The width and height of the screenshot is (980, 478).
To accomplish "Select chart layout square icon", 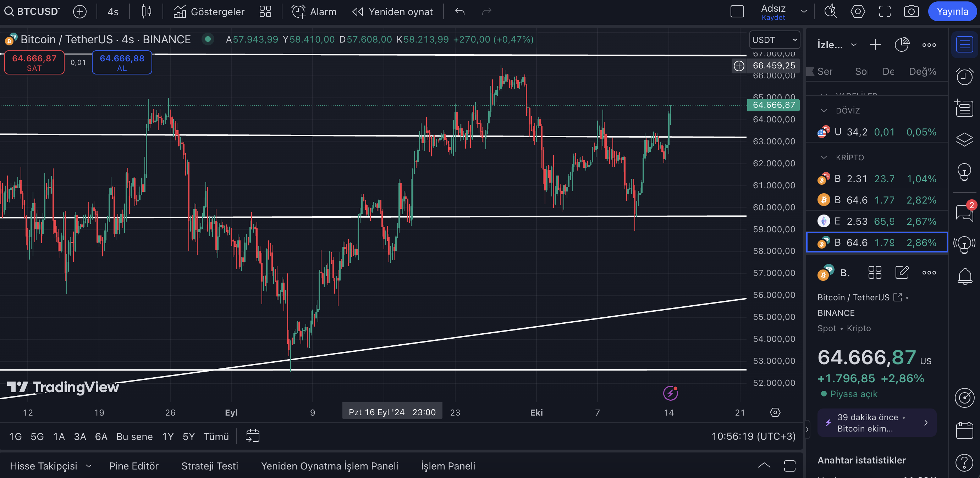I will point(737,12).
